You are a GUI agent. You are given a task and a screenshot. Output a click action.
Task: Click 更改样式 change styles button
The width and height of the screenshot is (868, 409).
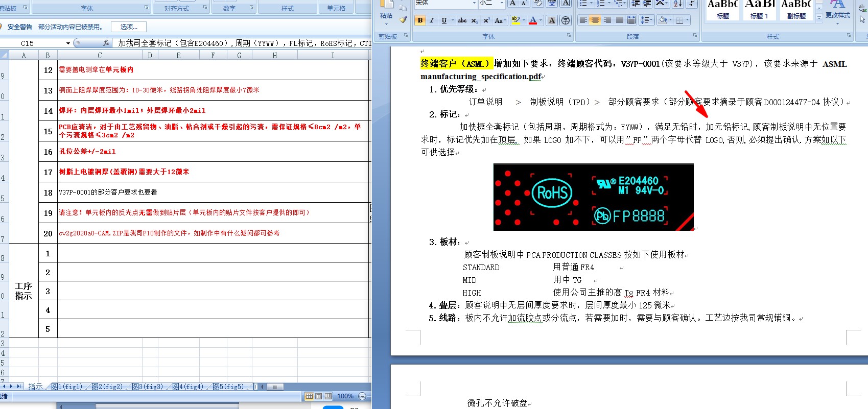[x=838, y=12]
